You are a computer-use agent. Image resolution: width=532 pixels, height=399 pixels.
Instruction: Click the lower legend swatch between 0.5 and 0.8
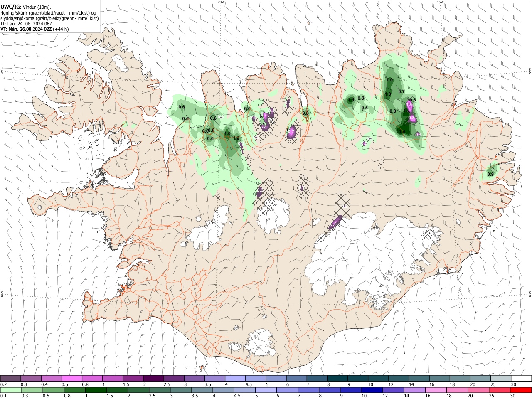coord(54,390)
